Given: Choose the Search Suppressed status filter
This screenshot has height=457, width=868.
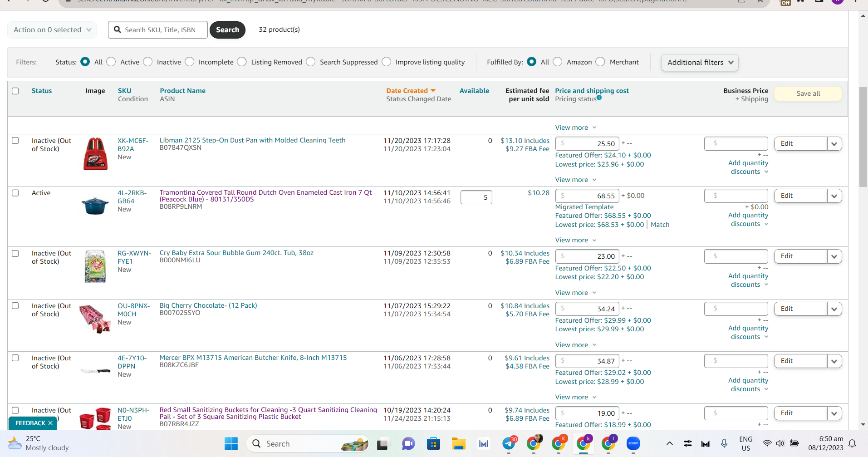Looking at the screenshot, I should click(x=311, y=62).
